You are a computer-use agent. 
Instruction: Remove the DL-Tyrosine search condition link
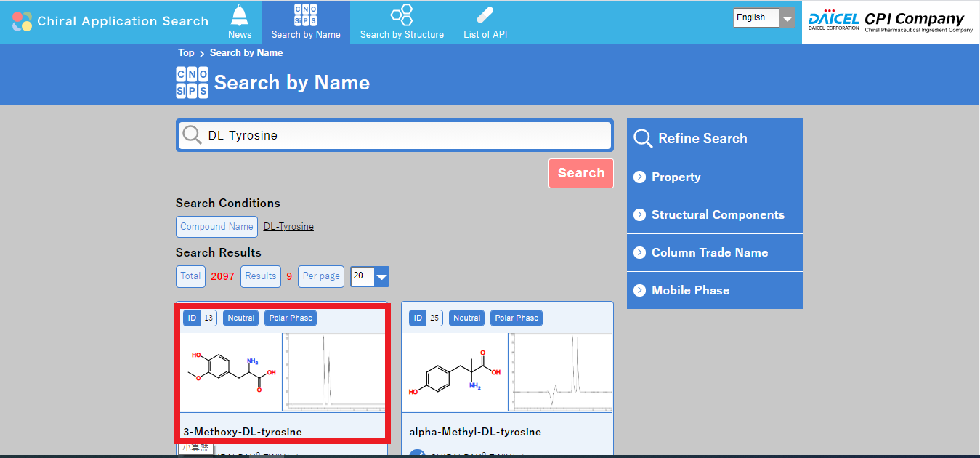(288, 227)
